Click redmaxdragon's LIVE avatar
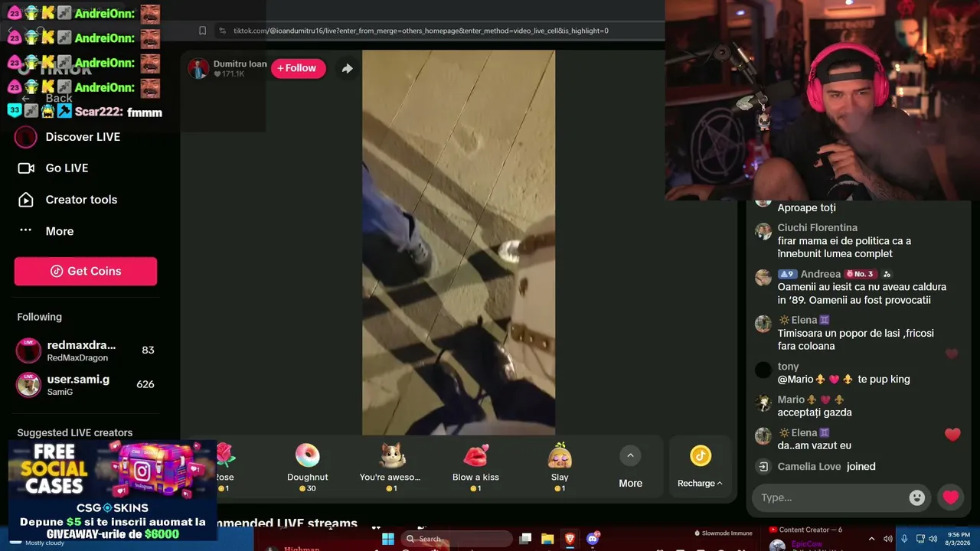Image resolution: width=980 pixels, height=551 pixels. [x=28, y=350]
